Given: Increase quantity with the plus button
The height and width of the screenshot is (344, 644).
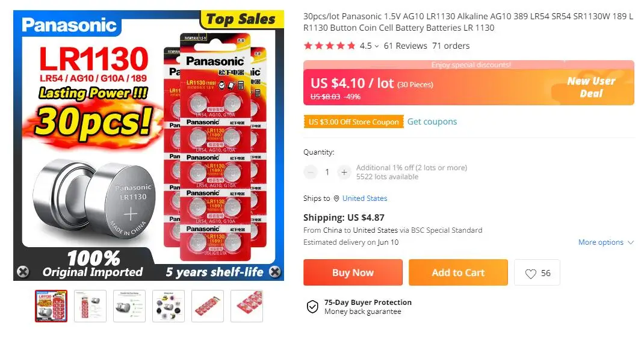Looking at the screenshot, I should [344, 172].
